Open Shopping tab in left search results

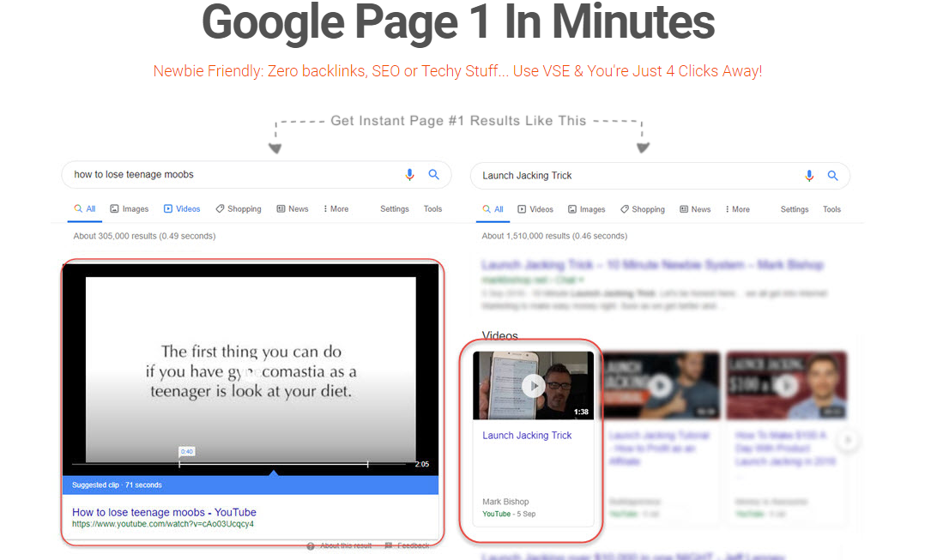click(238, 208)
